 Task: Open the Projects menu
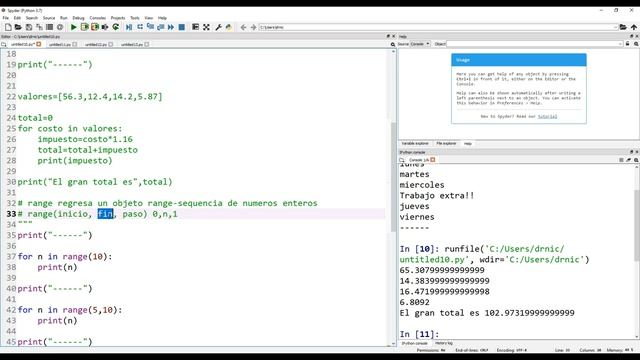point(118,18)
